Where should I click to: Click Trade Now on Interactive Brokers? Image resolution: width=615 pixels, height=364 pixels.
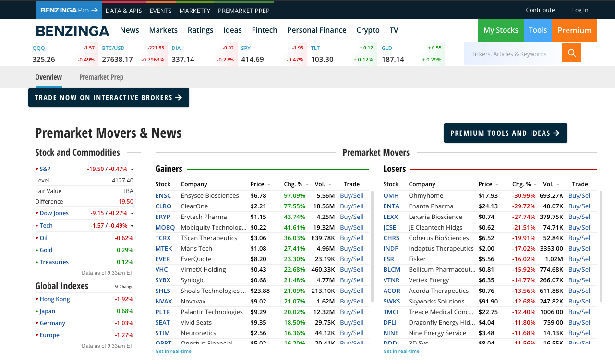(x=109, y=97)
